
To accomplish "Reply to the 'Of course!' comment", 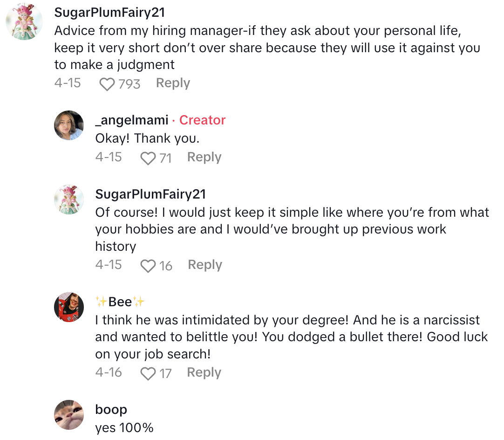I will (205, 265).
